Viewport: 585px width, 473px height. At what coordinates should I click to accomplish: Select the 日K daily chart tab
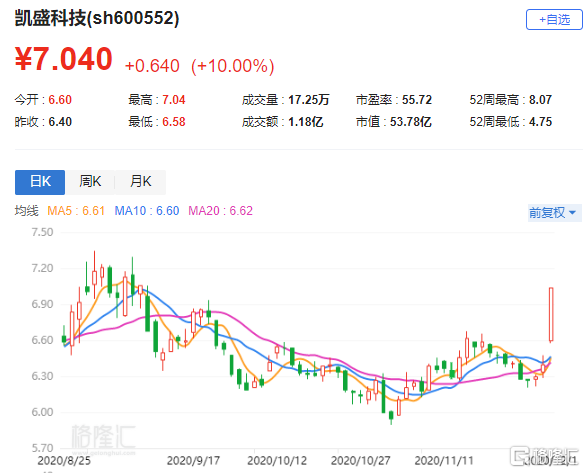point(40,182)
